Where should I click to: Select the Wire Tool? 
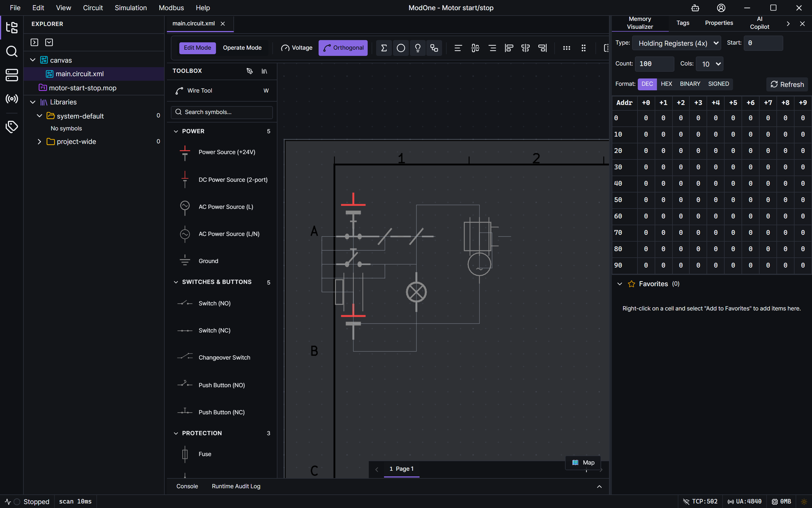pos(222,91)
